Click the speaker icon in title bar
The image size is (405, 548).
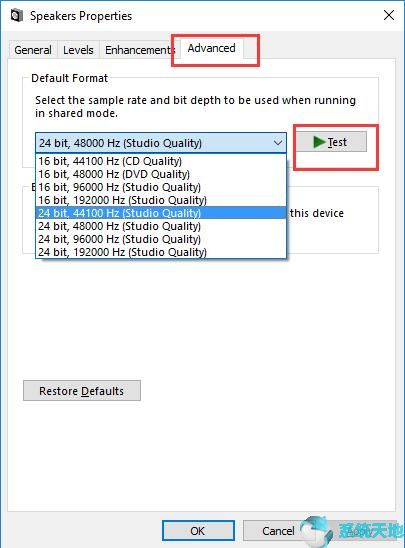coord(17,15)
